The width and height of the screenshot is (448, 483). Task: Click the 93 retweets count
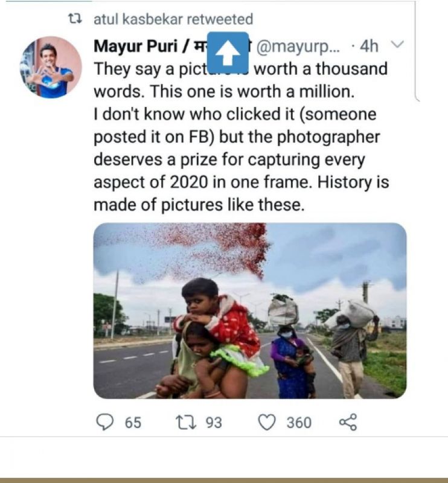click(214, 423)
